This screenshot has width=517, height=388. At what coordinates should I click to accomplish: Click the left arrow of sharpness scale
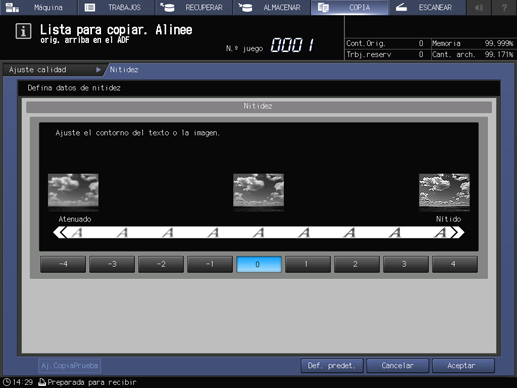tap(60, 232)
